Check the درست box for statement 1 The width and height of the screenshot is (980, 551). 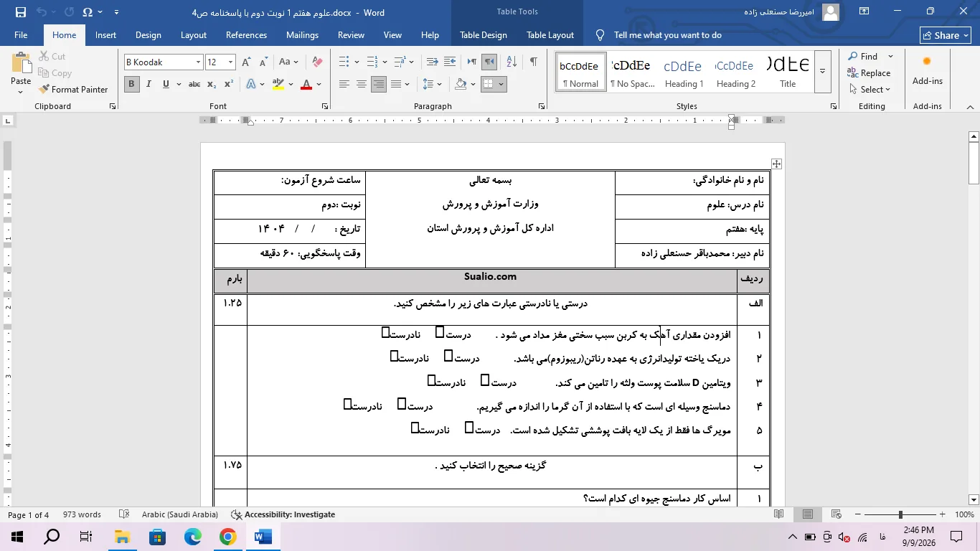click(440, 332)
